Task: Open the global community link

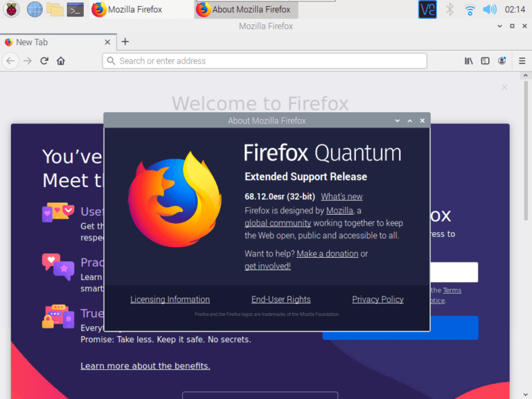Action: [278, 223]
